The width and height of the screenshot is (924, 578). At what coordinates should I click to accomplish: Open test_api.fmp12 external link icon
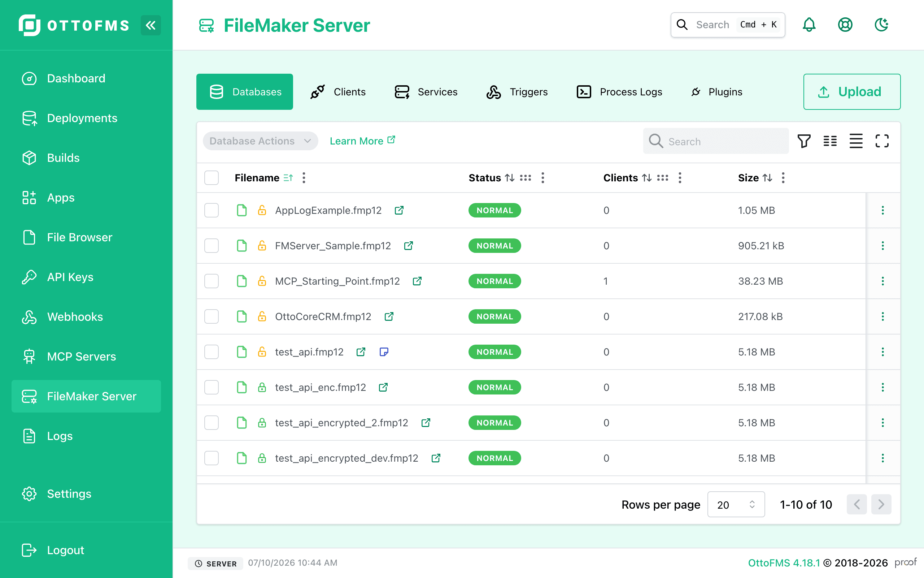click(x=361, y=352)
